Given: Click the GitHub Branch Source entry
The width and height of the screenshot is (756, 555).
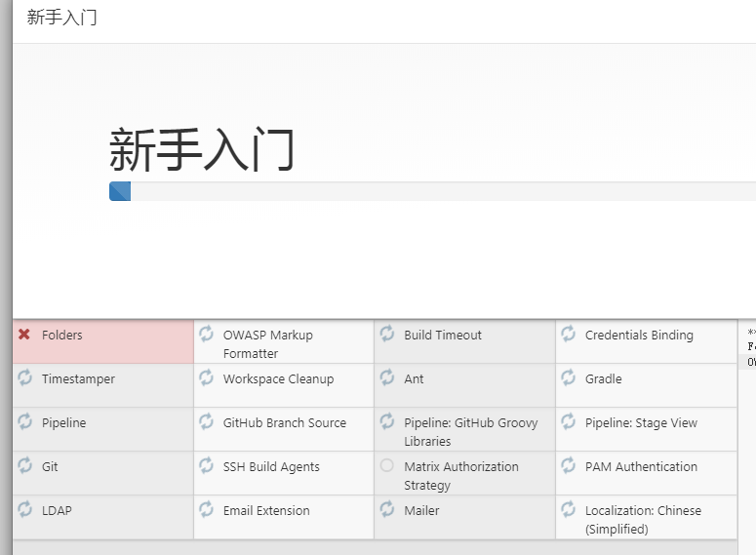Looking at the screenshot, I should pos(284,423).
